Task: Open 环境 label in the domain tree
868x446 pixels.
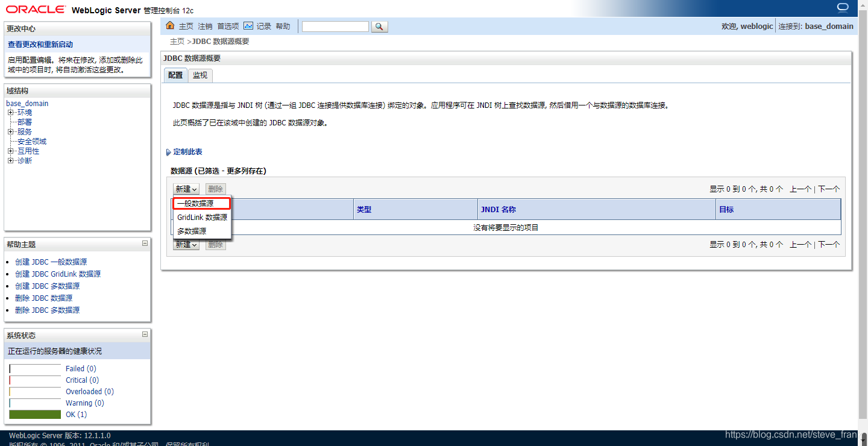Action: click(x=25, y=113)
